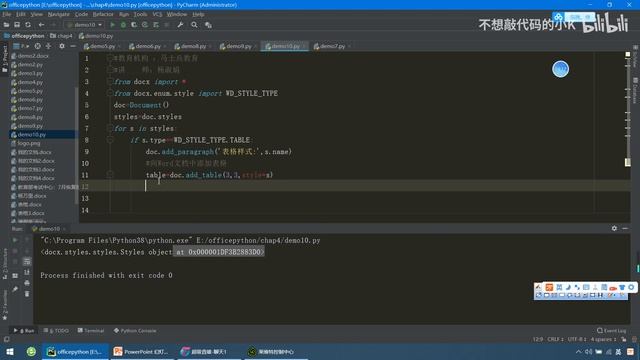Click the tool windows toggle at bottom-left corner
Screen dimensions: 640x360
tap(7, 339)
